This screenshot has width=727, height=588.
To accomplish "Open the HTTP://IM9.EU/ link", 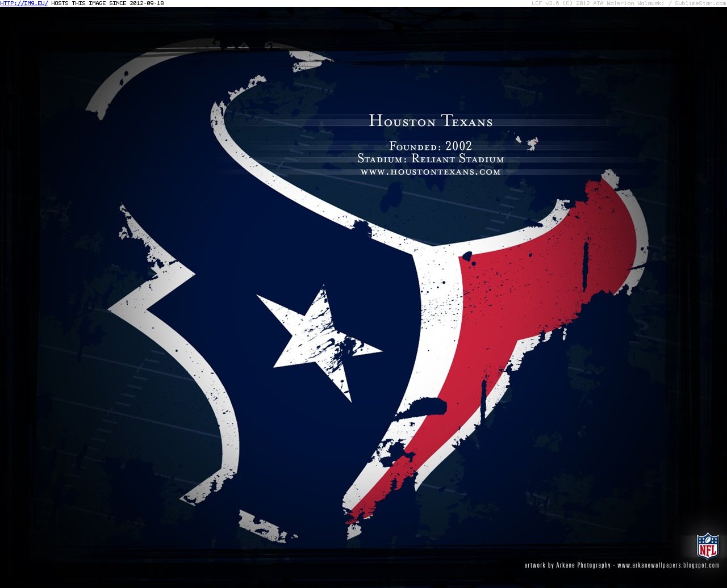I will coord(24,3).
